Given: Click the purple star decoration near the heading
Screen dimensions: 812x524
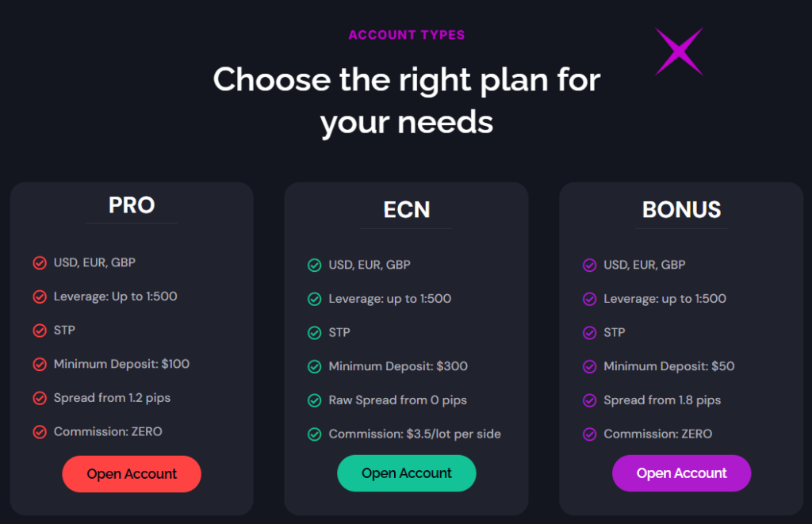Looking at the screenshot, I should pos(679,52).
